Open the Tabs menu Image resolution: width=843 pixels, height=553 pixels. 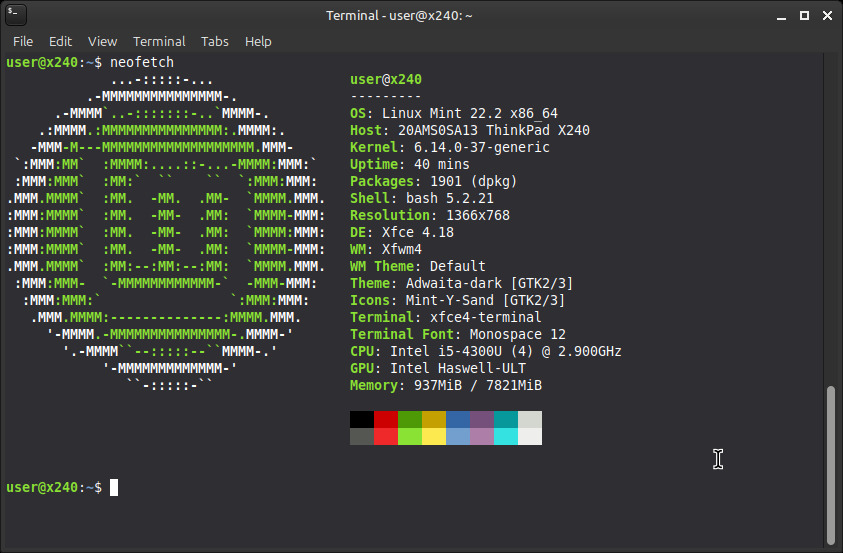(x=215, y=41)
